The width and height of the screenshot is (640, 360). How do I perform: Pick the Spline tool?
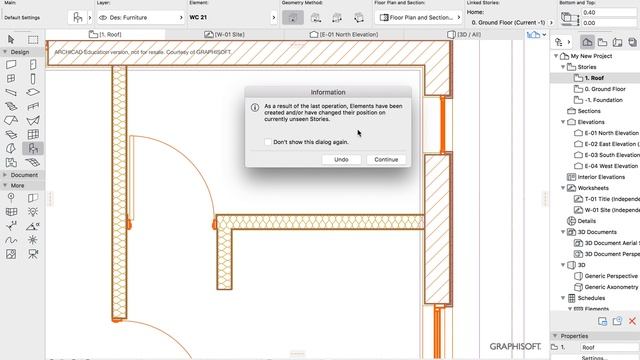pos(11,240)
